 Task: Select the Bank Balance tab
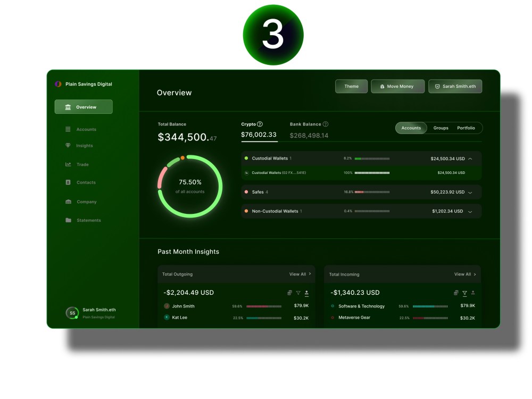point(309,131)
